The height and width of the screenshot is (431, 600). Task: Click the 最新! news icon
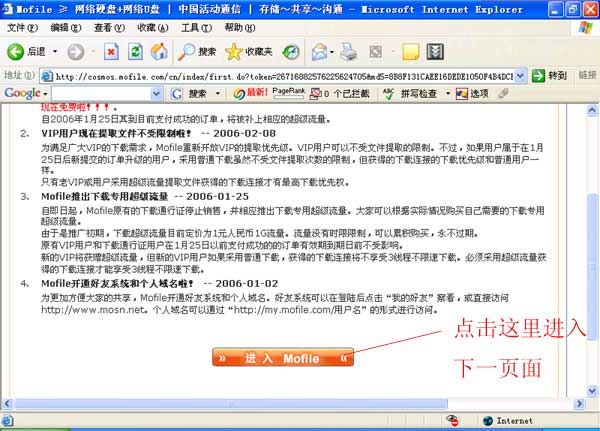(250, 93)
